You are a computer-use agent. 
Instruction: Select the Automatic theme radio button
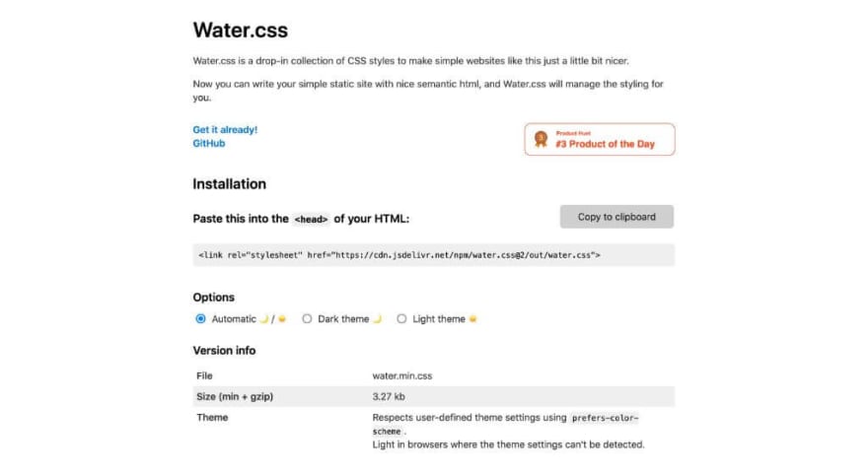click(x=200, y=318)
